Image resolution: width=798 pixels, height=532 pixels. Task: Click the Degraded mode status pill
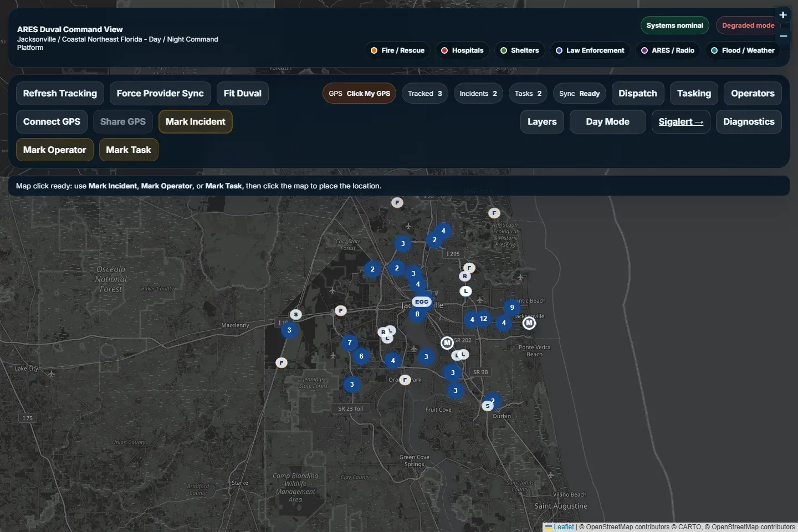(748, 25)
